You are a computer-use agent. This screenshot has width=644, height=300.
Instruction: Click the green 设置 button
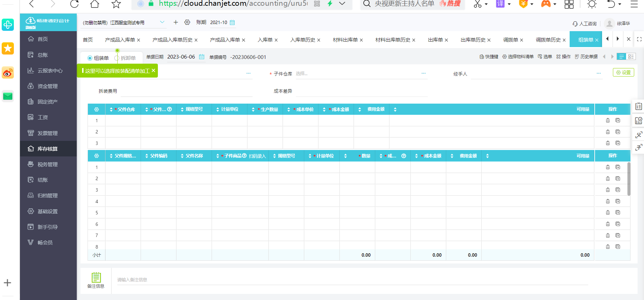click(x=623, y=72)
